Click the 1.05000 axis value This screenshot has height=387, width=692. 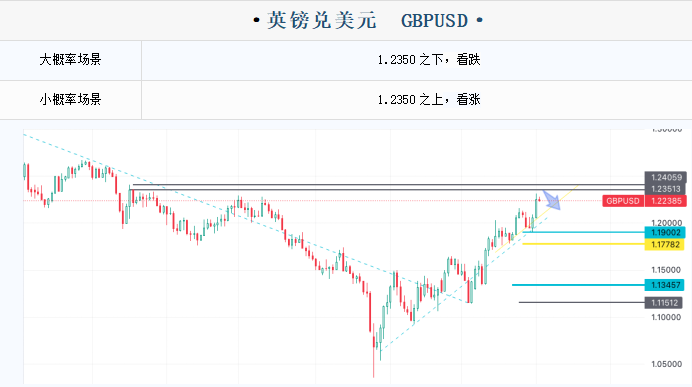pos(666,364)
